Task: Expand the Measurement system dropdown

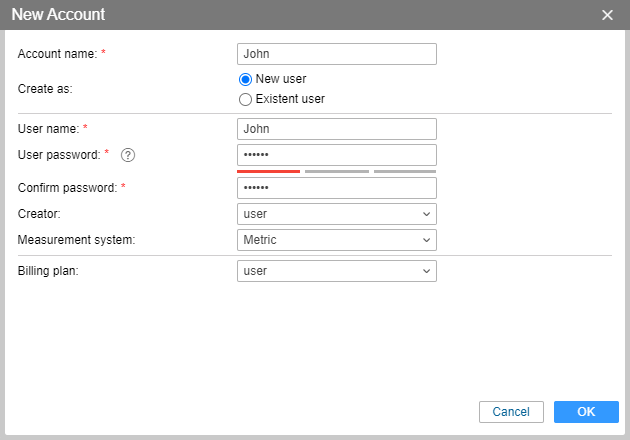Action: (336, 240)
